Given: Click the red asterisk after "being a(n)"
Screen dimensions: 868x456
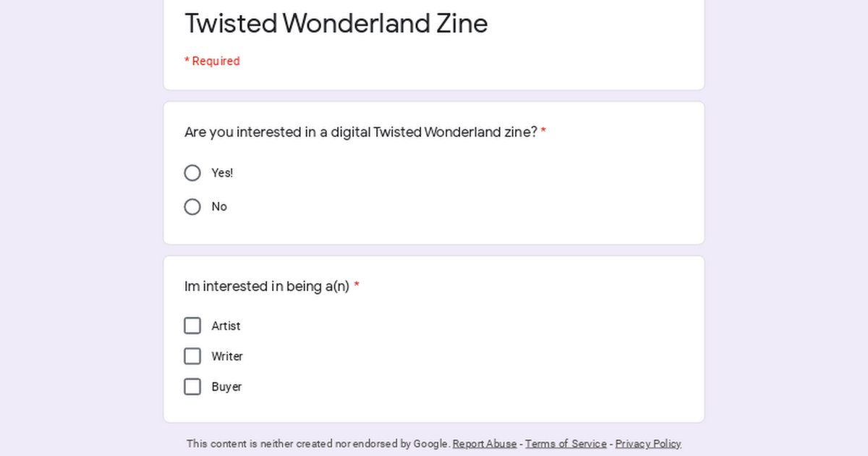Looking at the screenshot, I should (357, 286).
